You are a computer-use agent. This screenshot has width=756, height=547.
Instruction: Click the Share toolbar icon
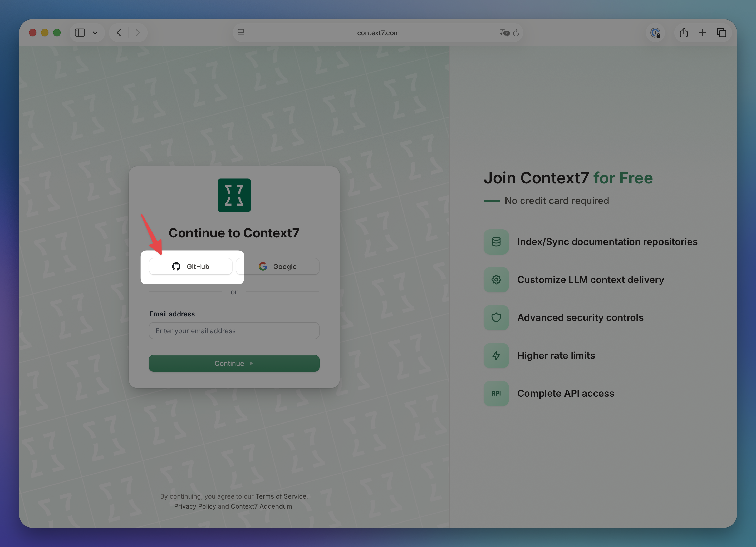coord(684,33)
